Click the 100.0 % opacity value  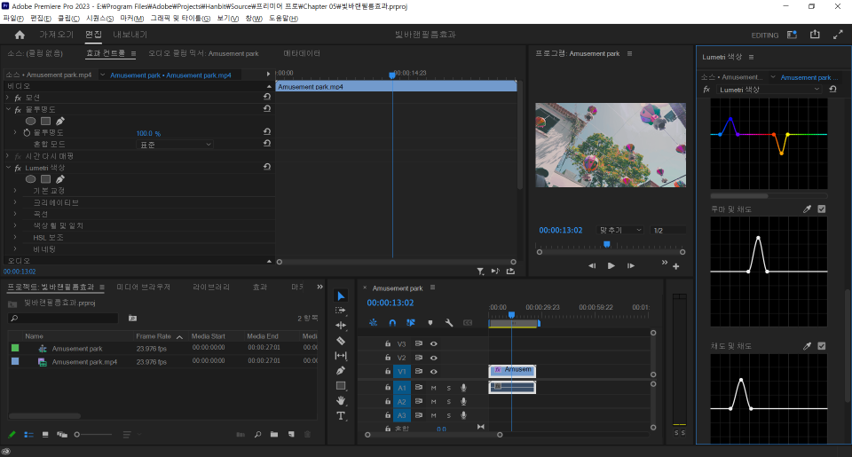tap(148, 133)
